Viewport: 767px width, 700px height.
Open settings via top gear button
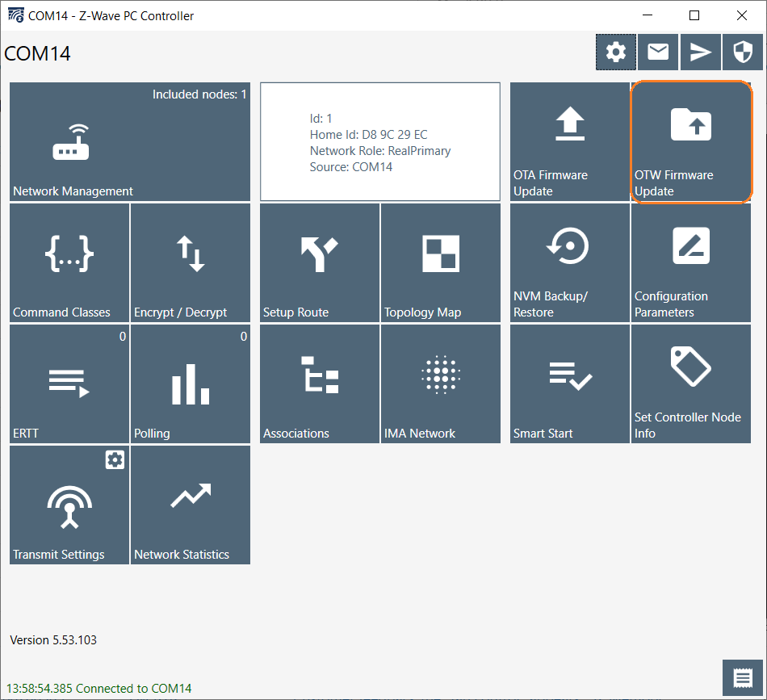pos(616,52)
